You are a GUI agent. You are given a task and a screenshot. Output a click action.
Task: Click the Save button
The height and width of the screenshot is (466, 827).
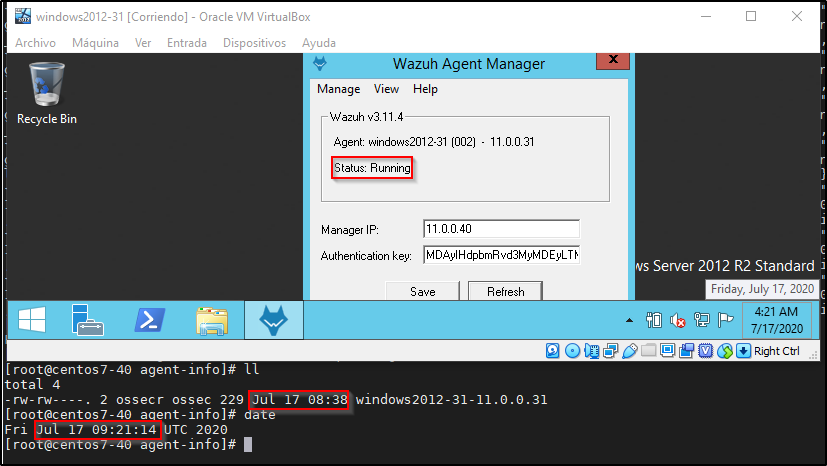pyautogui.click(x=422, y=291)
